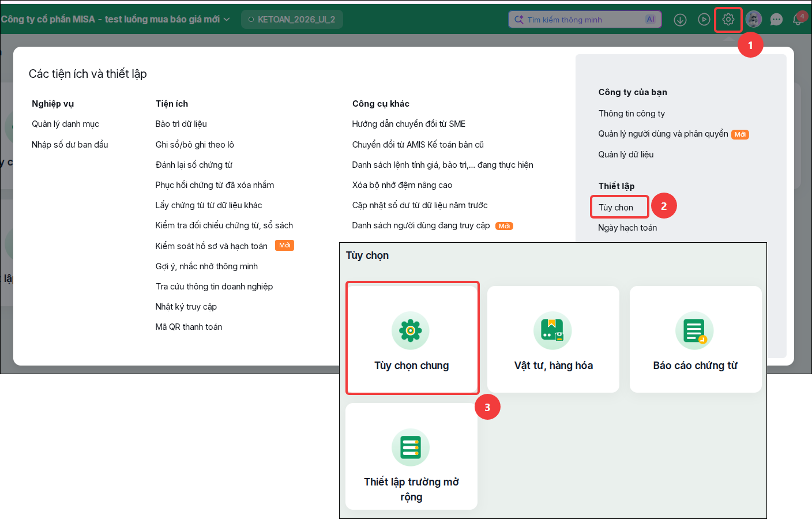Viewport: 812px width, 527px height.
Task: Click the Thiết lập trường mở rộng list icon
Action: click(x=410, y=447)
